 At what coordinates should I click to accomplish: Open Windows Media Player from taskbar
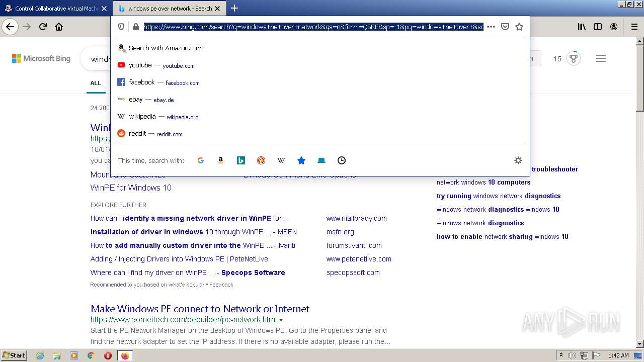(x=74, y=355)
